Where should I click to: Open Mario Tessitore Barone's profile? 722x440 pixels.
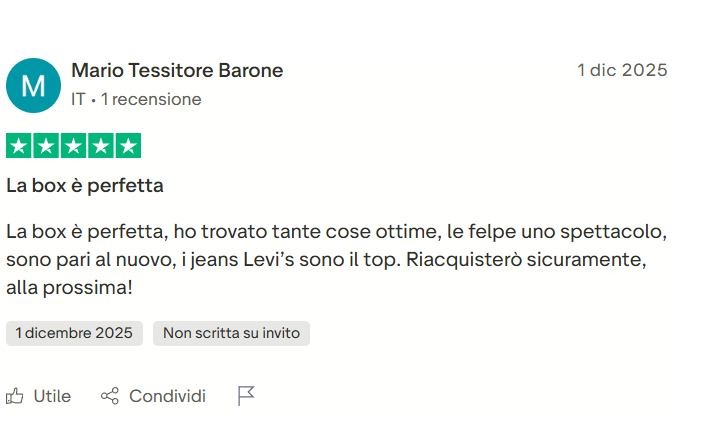click(177, 71)
